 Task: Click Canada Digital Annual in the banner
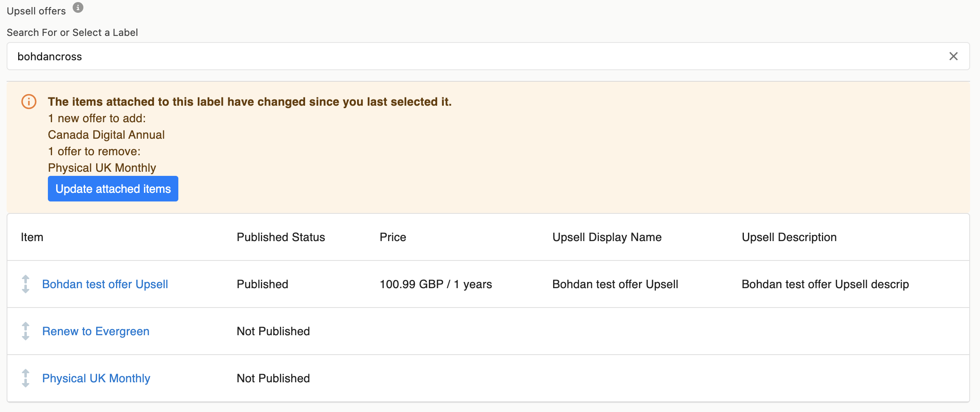[106, 135]
